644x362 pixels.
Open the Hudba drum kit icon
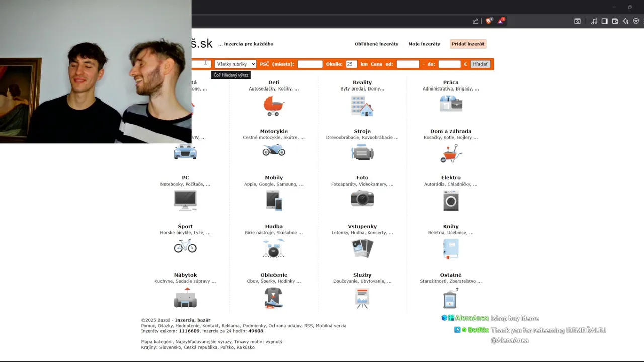[x=274, y=248]
